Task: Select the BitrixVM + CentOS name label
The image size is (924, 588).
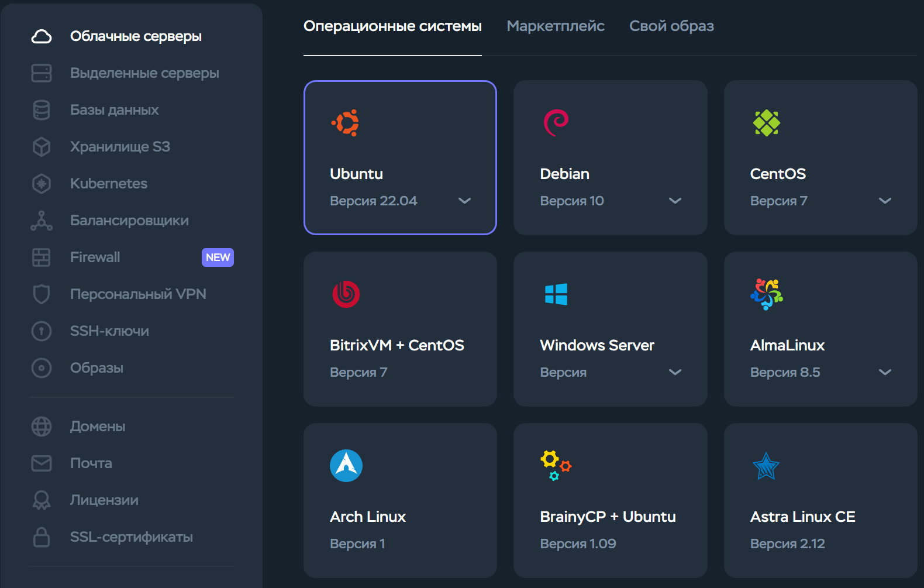Action: click(397, 345)
